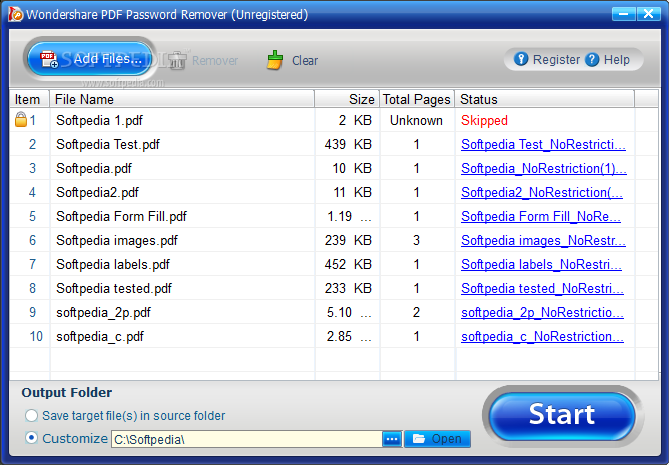Click the big Start button

pos(562,416)
